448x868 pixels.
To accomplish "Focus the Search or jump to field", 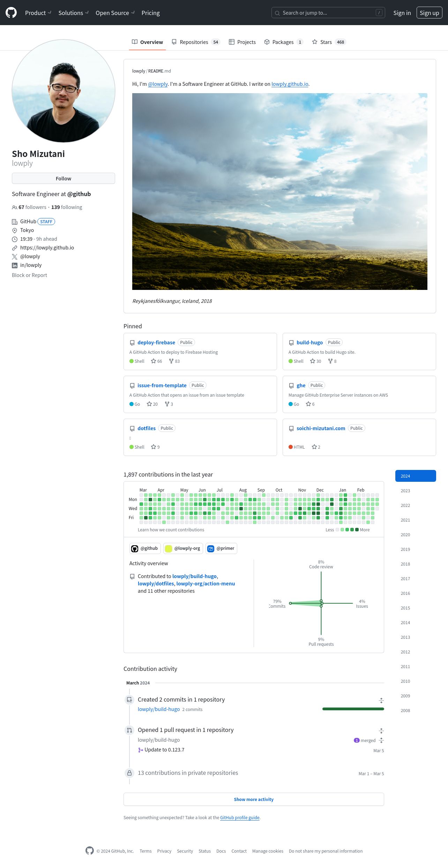I will [328, 13].
